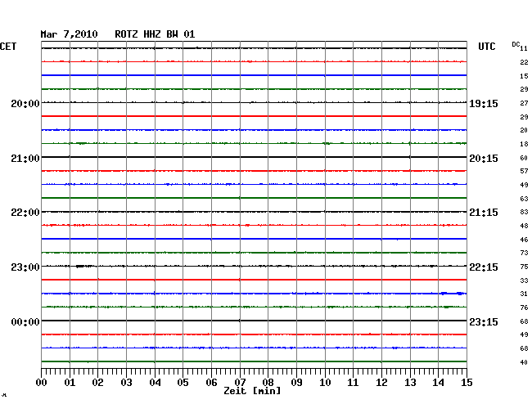Viewport: 532px width, 404px height.
Task: Click the DC column value "76"
Action: click(x=524, y=307)
